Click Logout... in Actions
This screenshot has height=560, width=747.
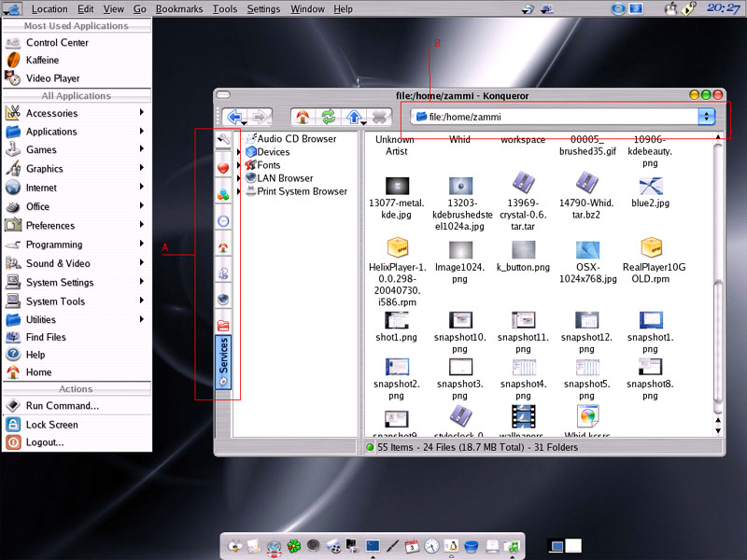click(x=77, y=442)
